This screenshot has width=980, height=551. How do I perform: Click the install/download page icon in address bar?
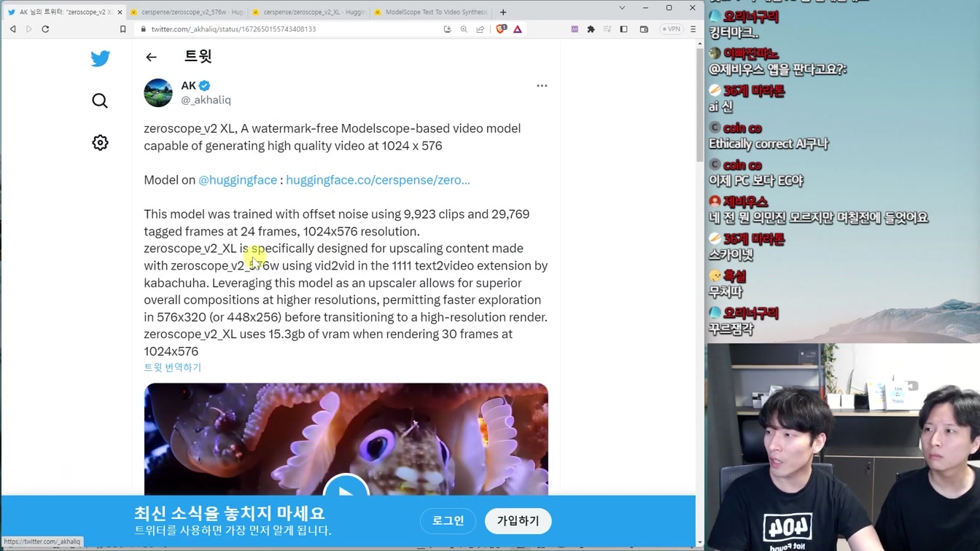pyautogui.click(x=447, y=29)
